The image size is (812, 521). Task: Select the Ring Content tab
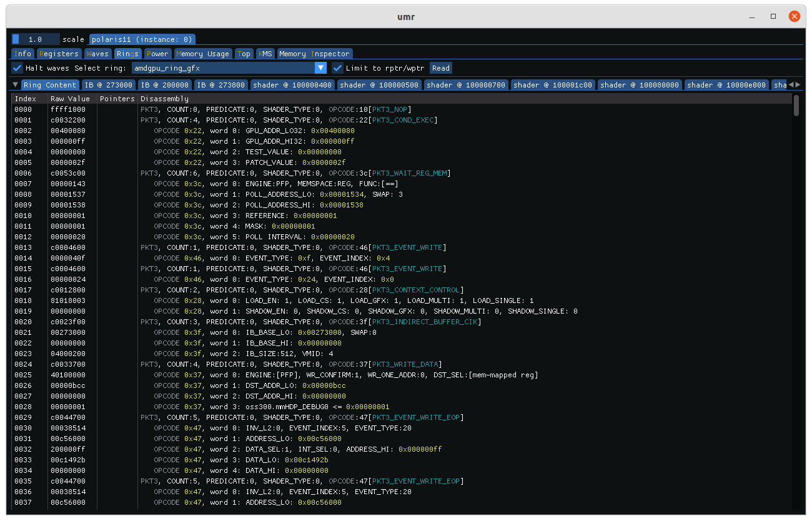pyautogui.click(x=51, y=85)
